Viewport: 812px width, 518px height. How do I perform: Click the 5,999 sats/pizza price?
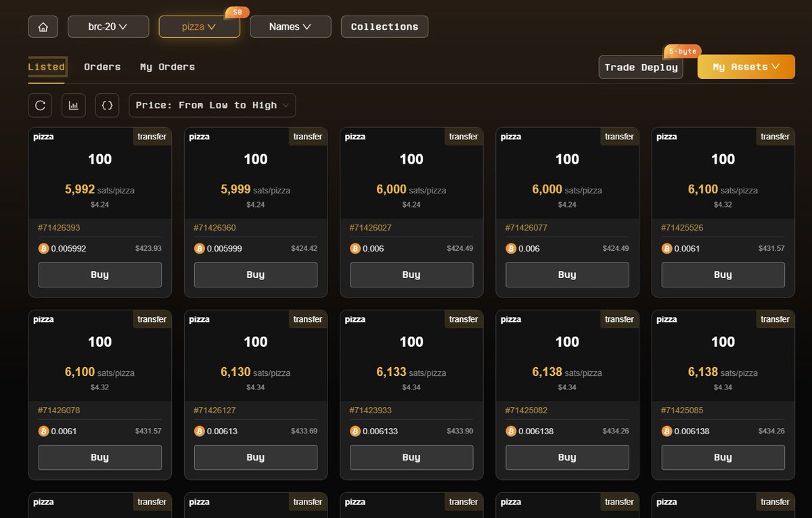[256, 190]
